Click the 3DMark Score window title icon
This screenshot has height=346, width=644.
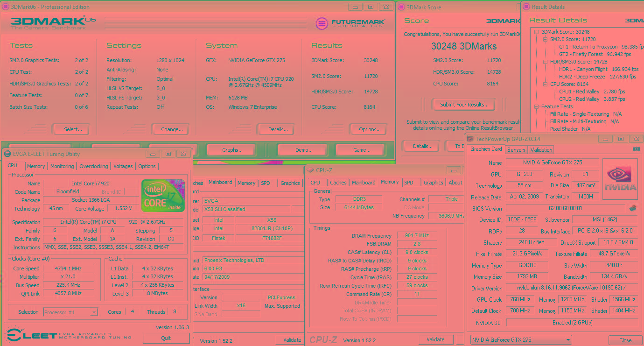click(x=401, y=7)
